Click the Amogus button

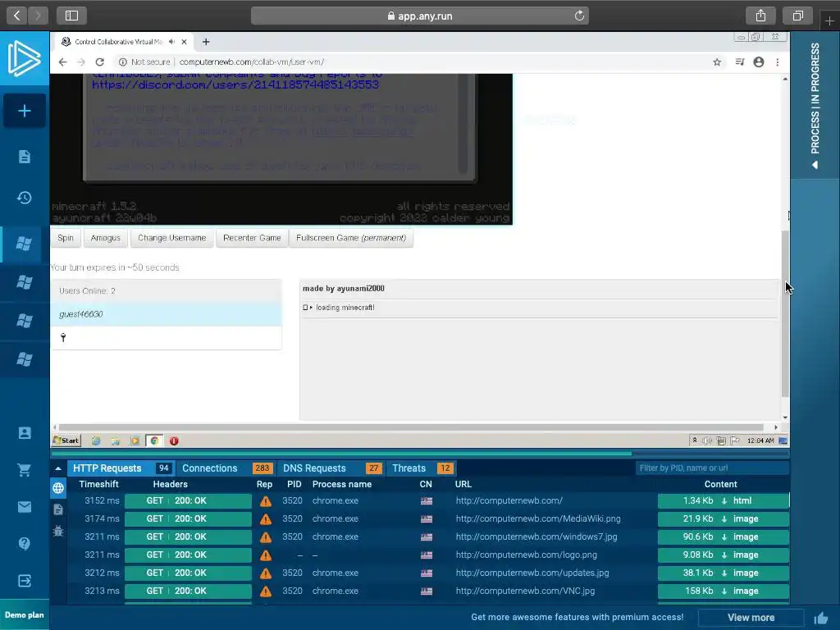click(106, 238)
